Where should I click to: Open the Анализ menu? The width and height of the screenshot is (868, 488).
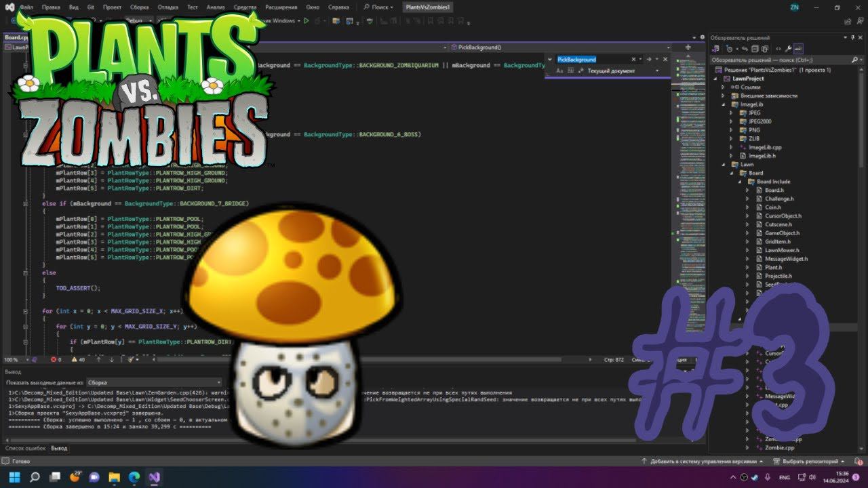click(x=216, y=7)
